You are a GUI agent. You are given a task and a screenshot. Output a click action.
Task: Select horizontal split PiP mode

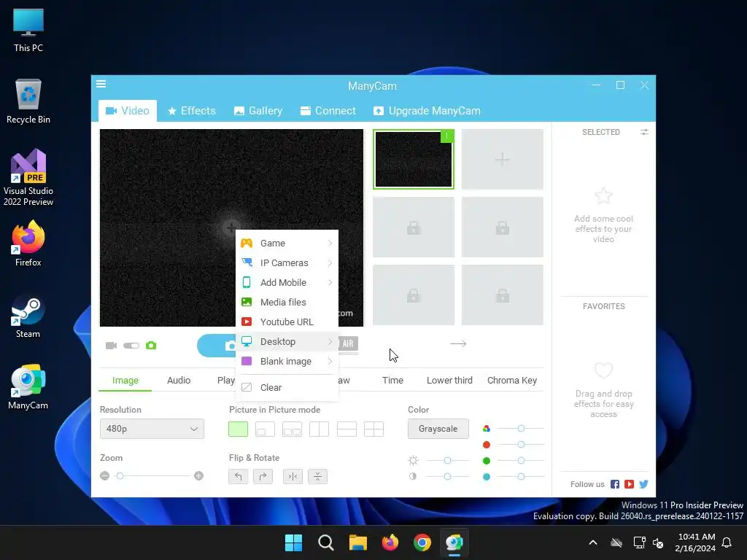(x=347, y=429)
